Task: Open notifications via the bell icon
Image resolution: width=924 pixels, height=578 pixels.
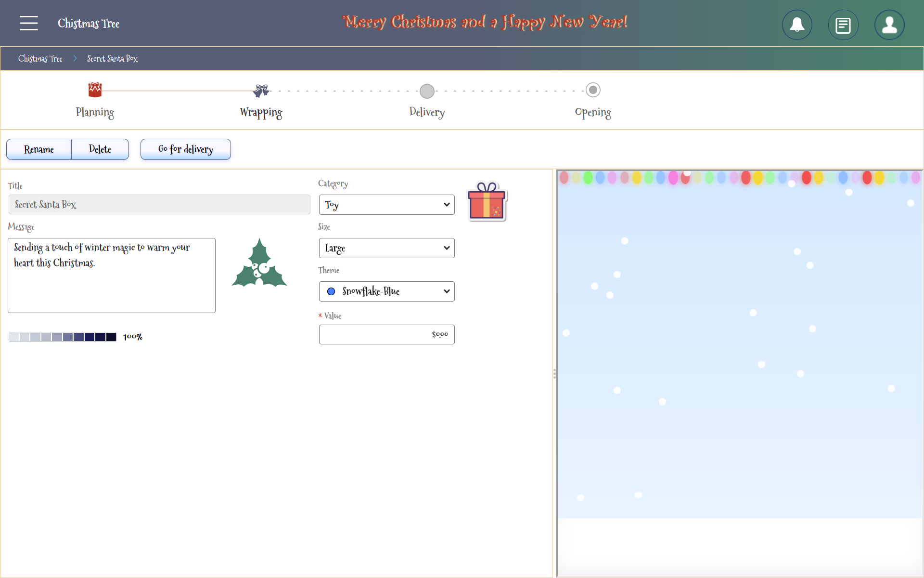Action: [x=796, y=25]
